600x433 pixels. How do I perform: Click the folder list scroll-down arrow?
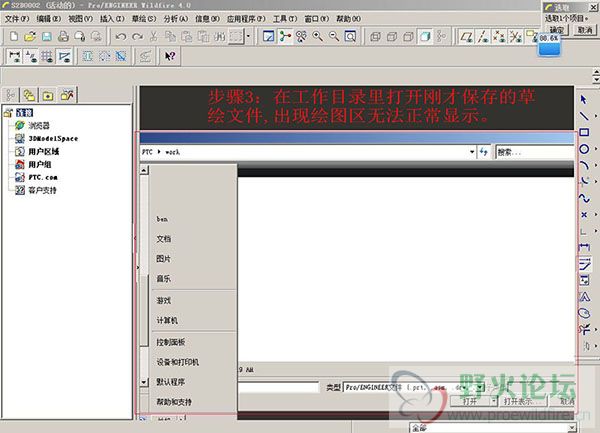tap(144, 382)
